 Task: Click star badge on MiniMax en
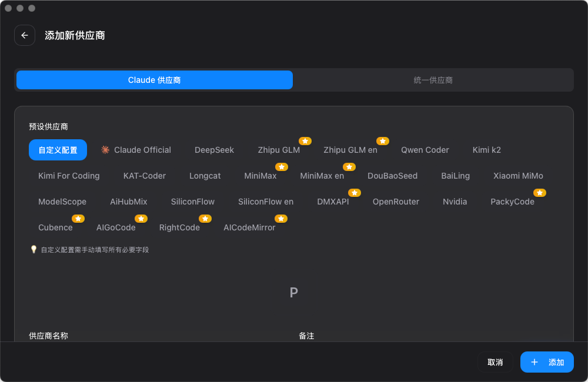tap(349, 167)
